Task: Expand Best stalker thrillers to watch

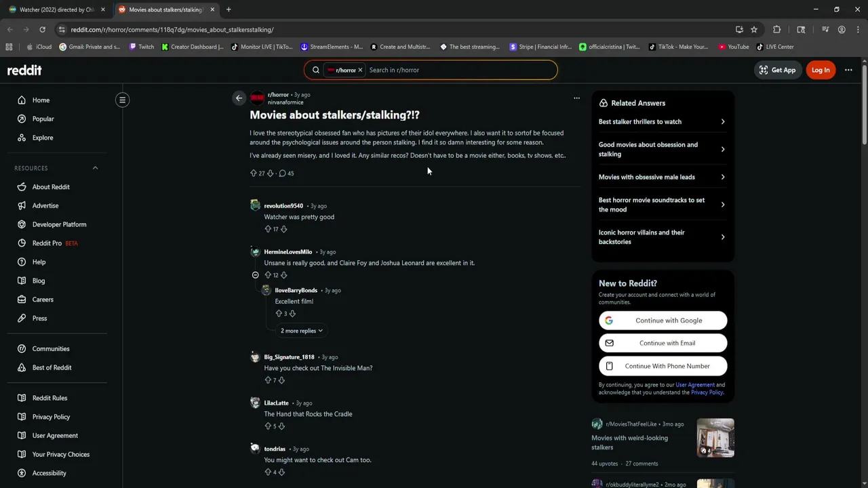Action: point(663,122)
